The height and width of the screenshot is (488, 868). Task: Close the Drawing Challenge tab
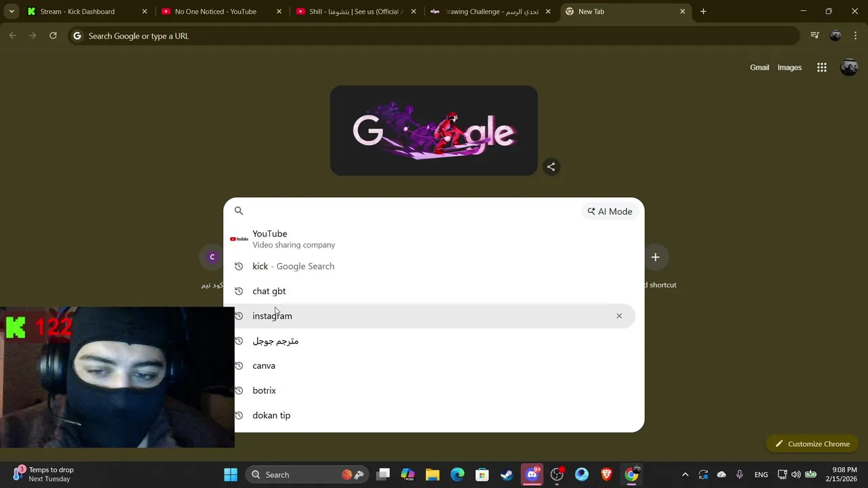click(x=548, y=12)
